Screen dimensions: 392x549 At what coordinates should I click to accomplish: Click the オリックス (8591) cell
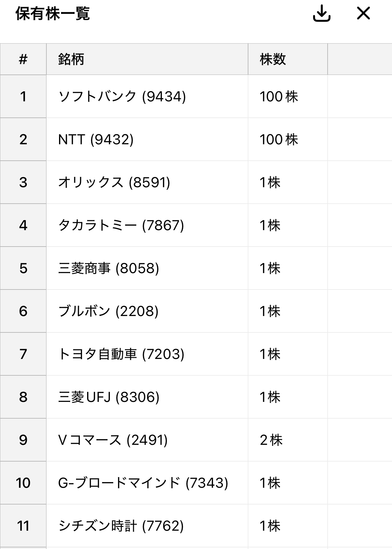coord(147,182)
